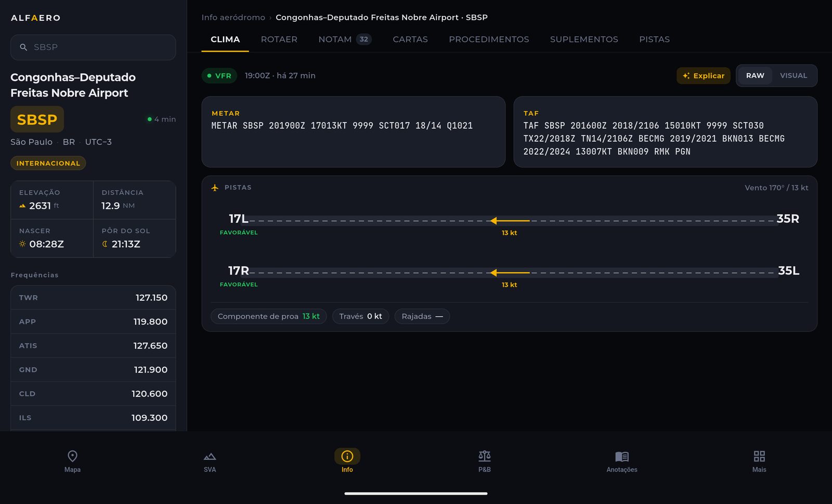
Task: Click the VFR status badge
Action: coord(219,75)
